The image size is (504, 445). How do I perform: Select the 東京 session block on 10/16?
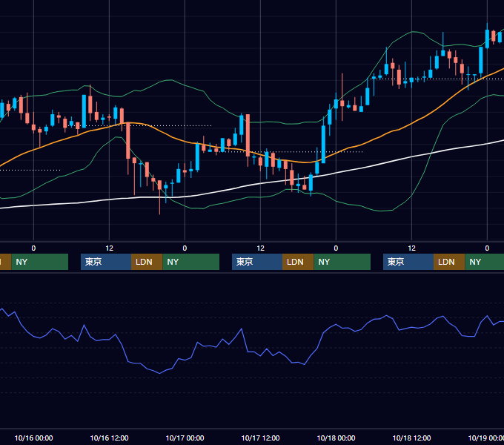tap(106, 262)
